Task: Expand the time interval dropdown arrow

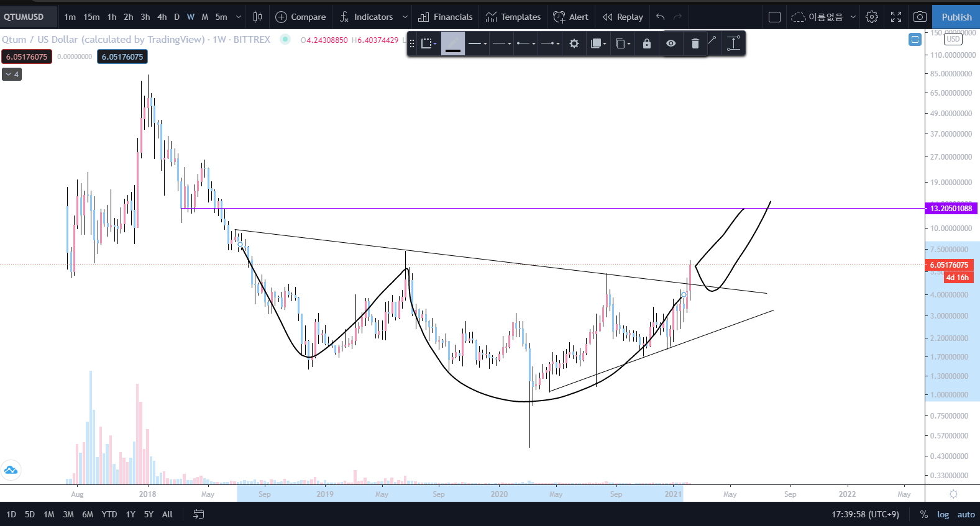Action: click(x=238, y=17)
